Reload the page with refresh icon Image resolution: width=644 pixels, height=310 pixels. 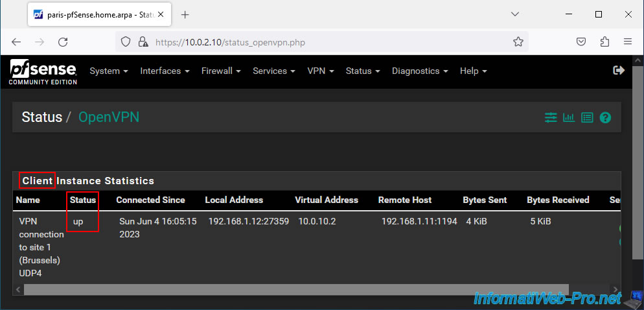(x=63, y=42)
